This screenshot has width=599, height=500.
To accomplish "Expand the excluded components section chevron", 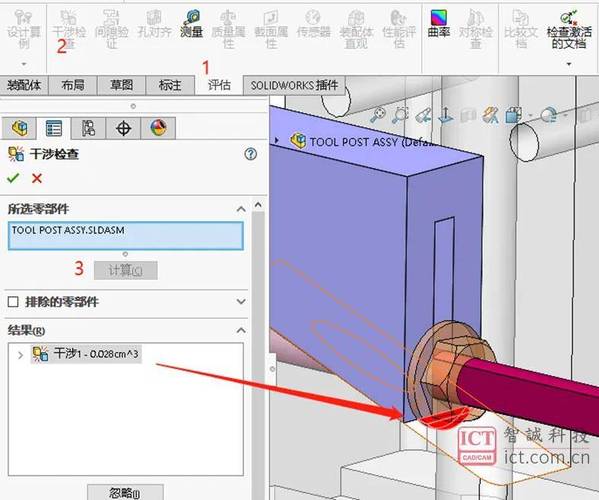I will [241, 301].
